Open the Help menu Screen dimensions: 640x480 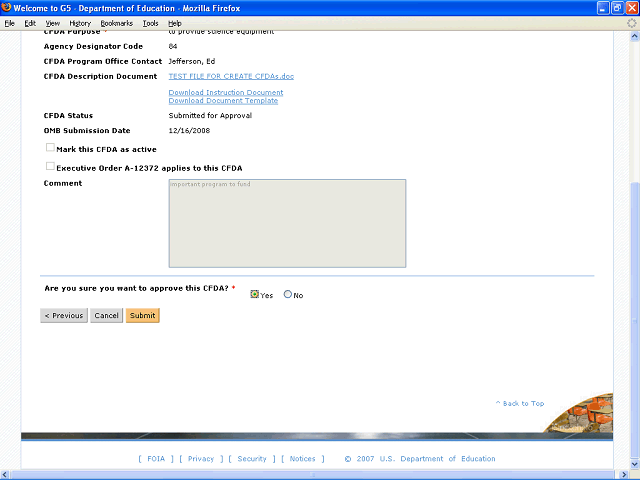coord(175,23)
